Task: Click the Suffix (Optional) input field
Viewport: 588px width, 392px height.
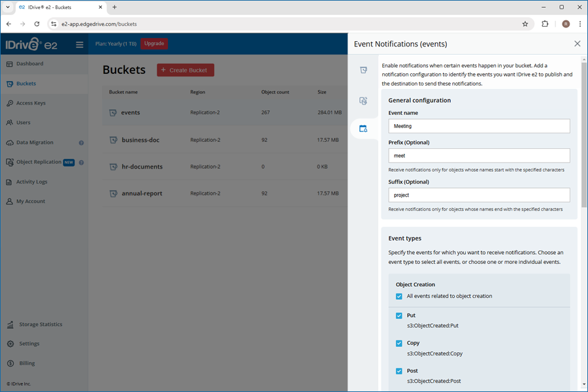Action: click(x=479, y=195)
